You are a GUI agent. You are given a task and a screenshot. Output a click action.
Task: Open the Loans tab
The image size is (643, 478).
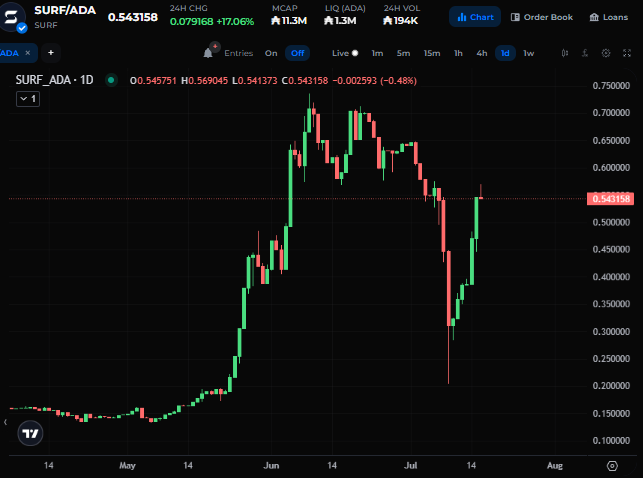point(609,17)
